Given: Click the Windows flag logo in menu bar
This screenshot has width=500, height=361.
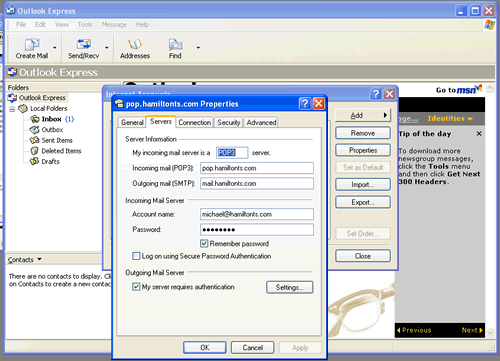Looking at the screenshot, I should point(489,25).
